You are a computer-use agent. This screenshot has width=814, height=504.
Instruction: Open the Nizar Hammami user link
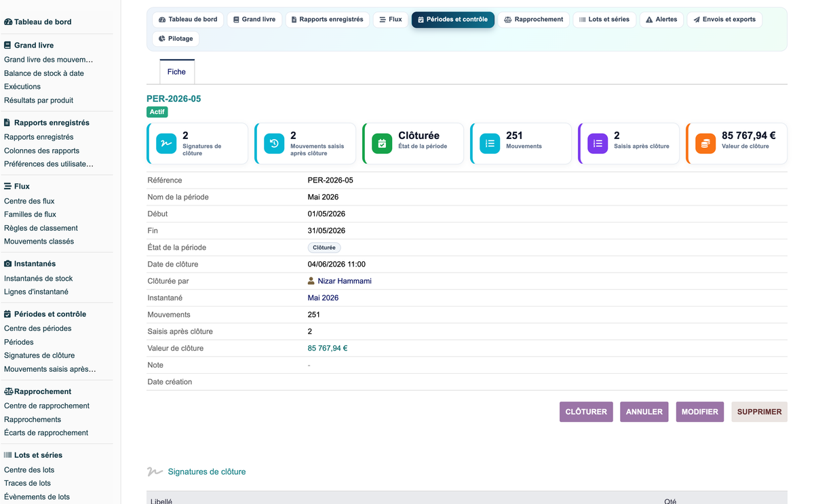pos(345,281)
